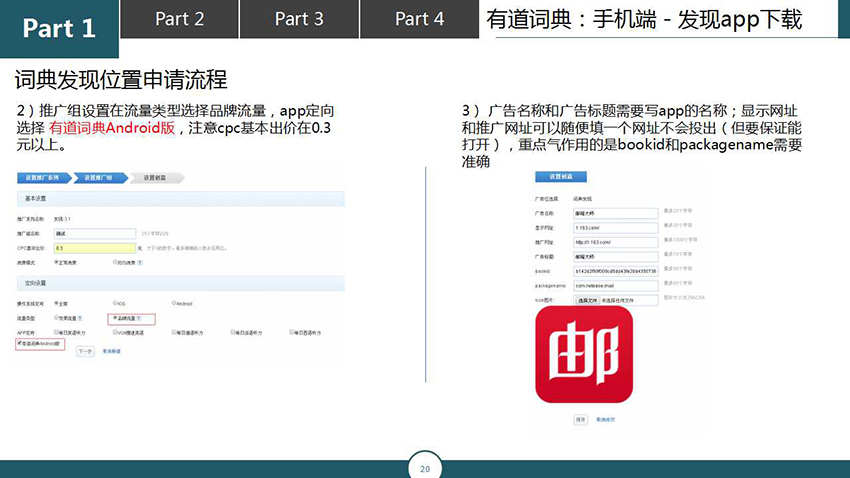
Task: Select the second radio button with the help icon
Action: click(115, 262)
